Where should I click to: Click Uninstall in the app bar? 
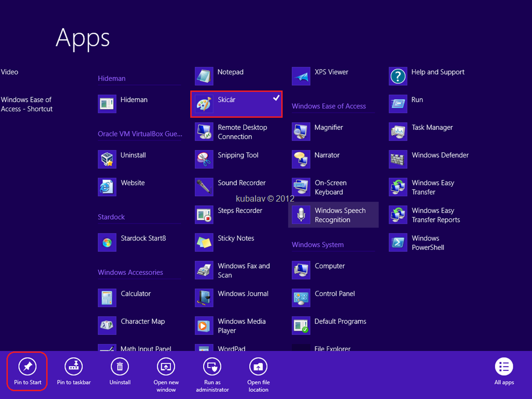point(120,371)
